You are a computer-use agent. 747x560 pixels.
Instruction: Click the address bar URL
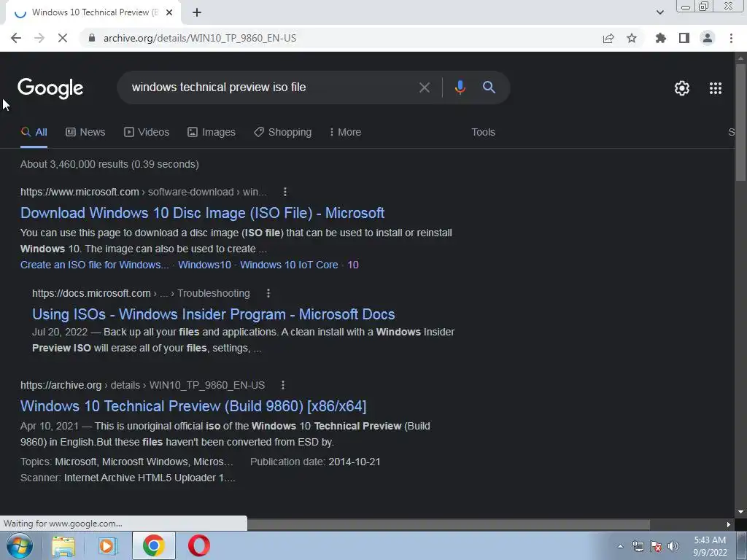point(200,38)
